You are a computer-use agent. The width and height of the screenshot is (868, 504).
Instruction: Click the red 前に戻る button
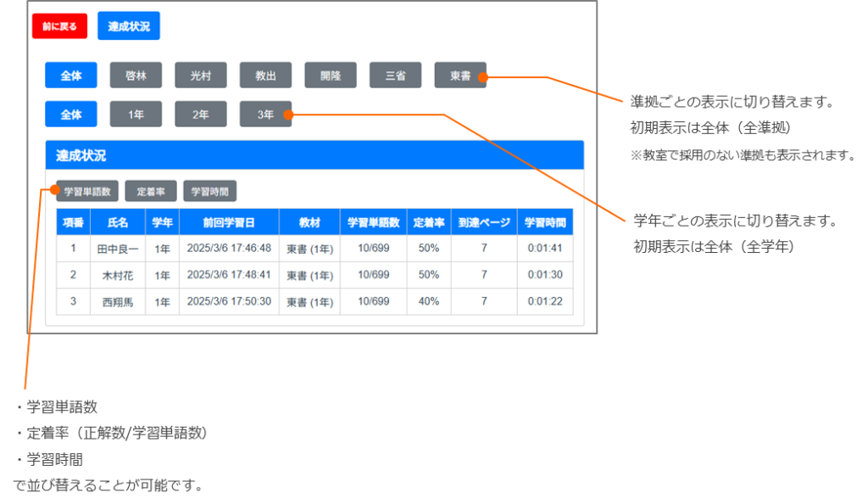click(x=59, y=26)
